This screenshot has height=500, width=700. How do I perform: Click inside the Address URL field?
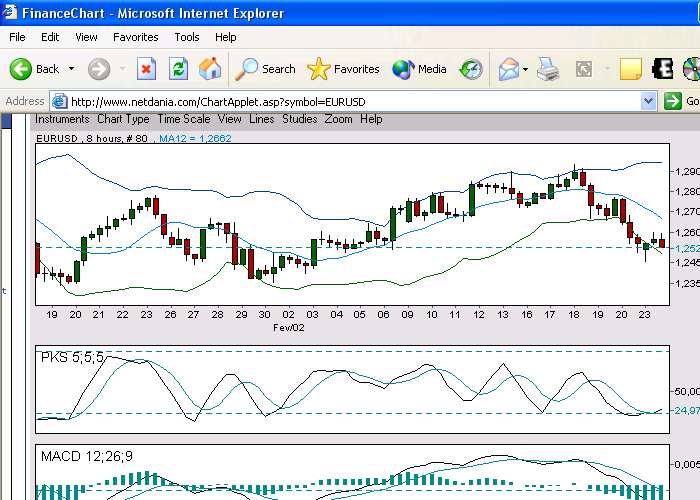point(353,102)
